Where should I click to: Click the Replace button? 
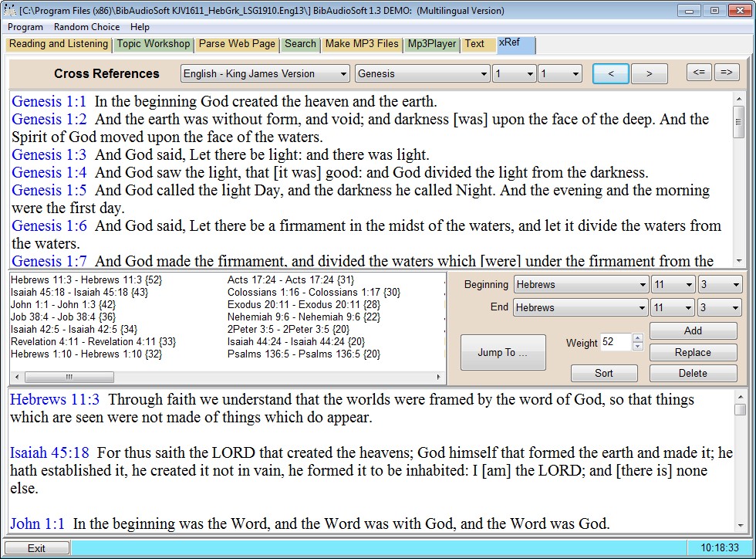[x=693, y=352]
